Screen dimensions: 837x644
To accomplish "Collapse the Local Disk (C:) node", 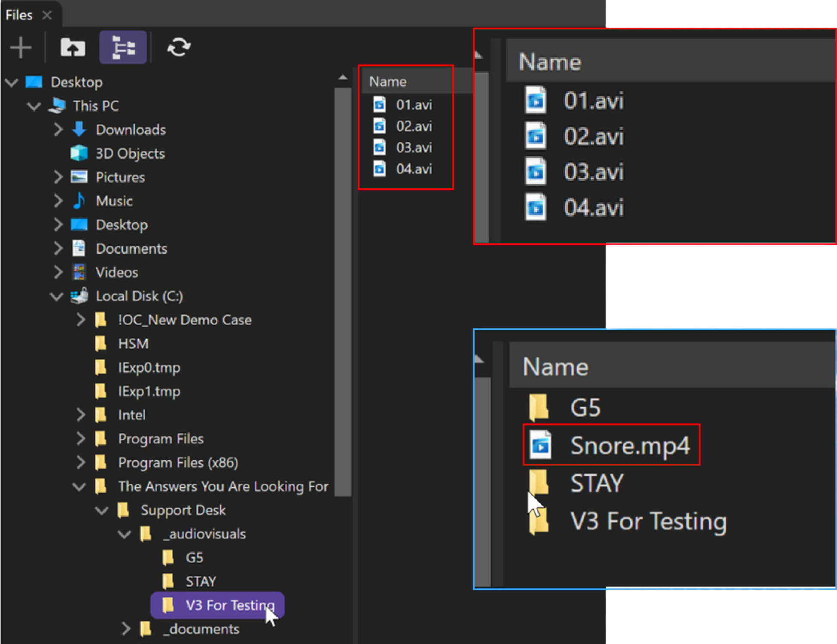I will (56, 296).
